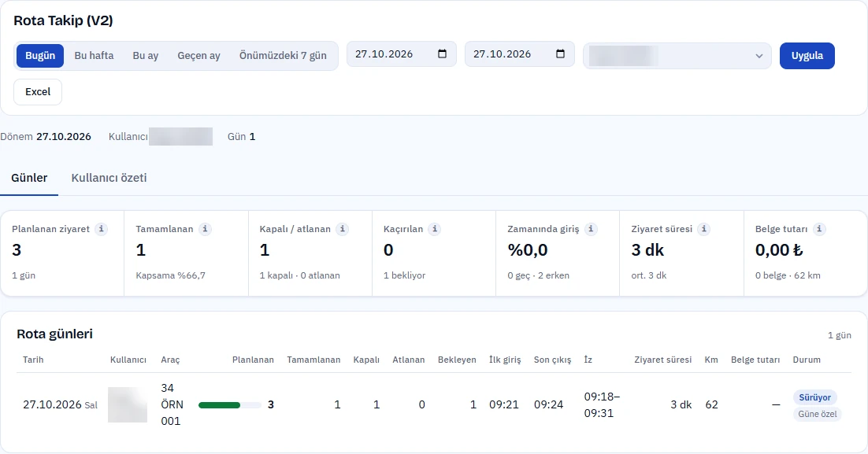The width and height of the screenshot is (868, 454).
Task: Click the İlk giriş column header
Action: (505, 360)
